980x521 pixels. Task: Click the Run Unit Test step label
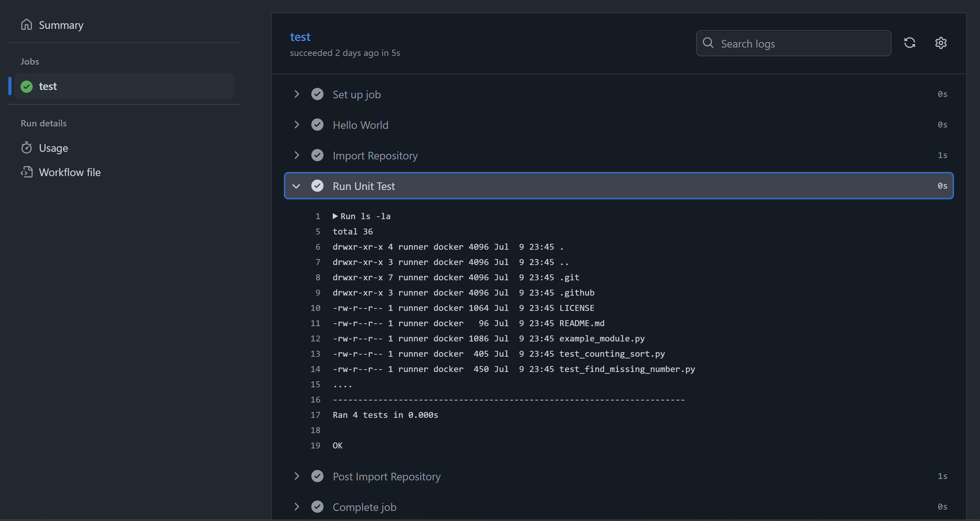(364, 186)
